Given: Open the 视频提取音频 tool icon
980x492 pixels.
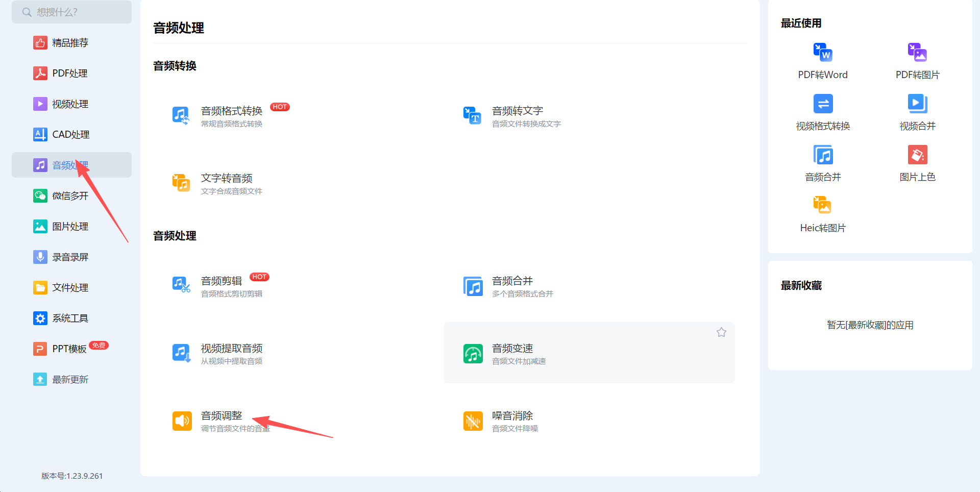Looking at the screenshot, I should tap(181, 353).
